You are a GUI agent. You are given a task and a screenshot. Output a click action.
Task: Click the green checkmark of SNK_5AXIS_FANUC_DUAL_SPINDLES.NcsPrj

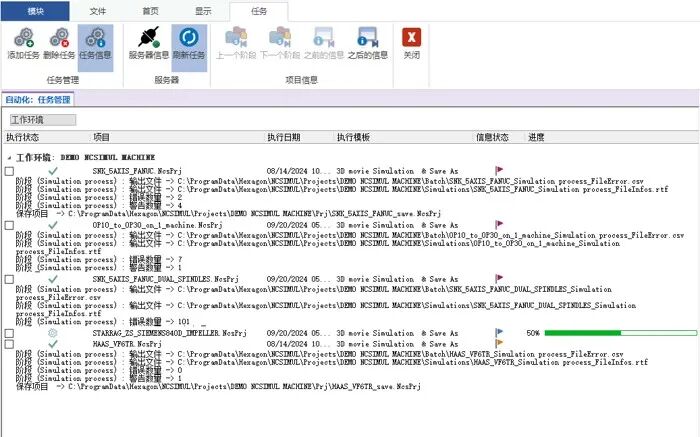pos(53,279)
